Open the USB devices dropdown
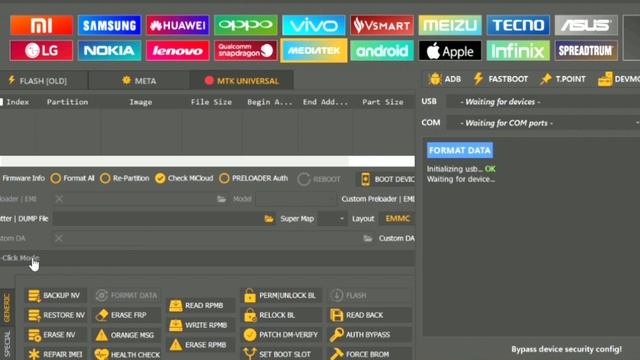Viewport: 640px width, 360px height. pos(543,102)
